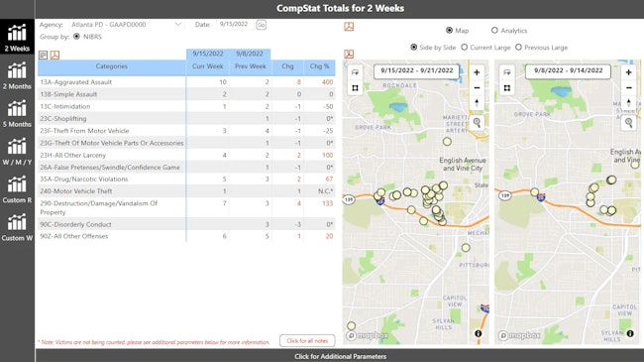The image size is (644, 362).
Task: Click the 'Click for all notes' button
Action: tap(307, 340)
